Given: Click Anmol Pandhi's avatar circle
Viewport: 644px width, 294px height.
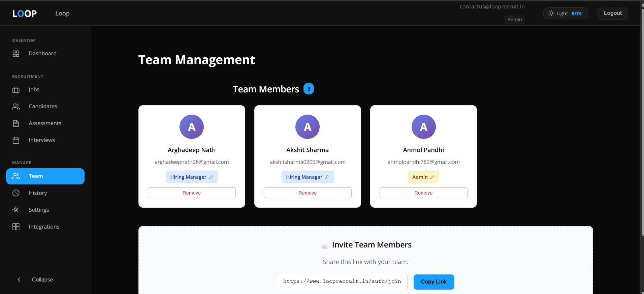Looking at the screenshot, I should [x=424, y=127].
